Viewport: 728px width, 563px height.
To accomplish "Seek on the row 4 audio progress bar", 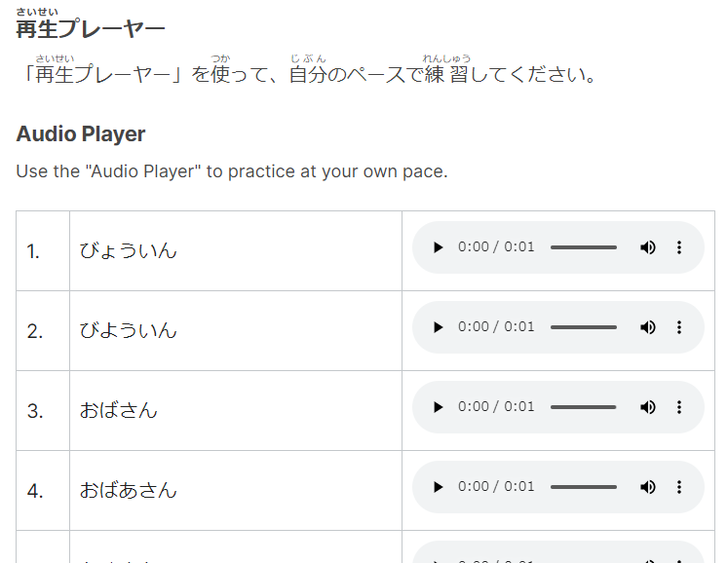I will pos(584,487).
